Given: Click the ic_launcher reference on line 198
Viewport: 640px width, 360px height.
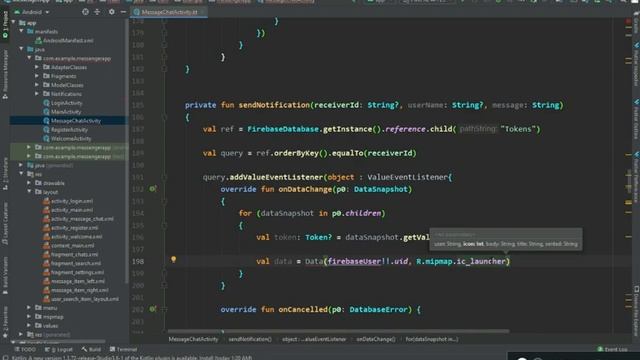Looking at the screenshot, I should click(481, 261).
